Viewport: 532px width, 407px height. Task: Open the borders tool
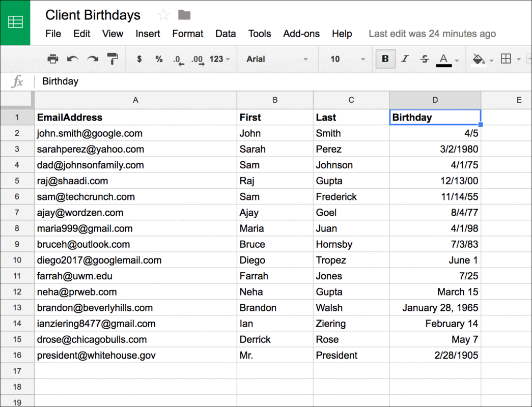[506, 59]
